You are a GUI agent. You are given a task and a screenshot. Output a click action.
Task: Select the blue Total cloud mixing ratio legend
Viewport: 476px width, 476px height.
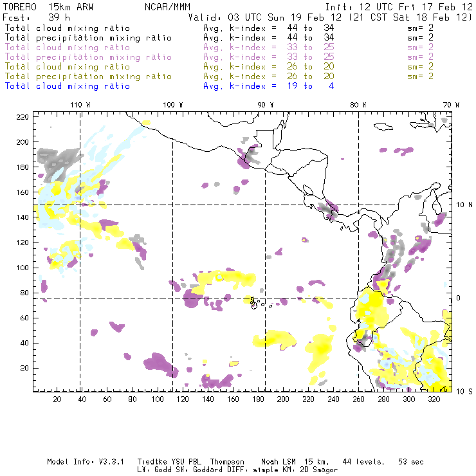click(67, 86)
